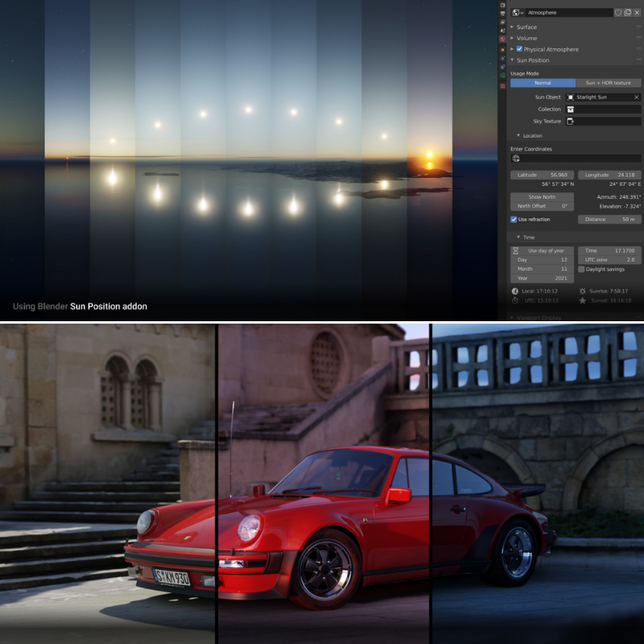Click the Volume panel drag handle
Image resolution: width=644 pixels, height=644 pixels.
[x=638, y=38]
